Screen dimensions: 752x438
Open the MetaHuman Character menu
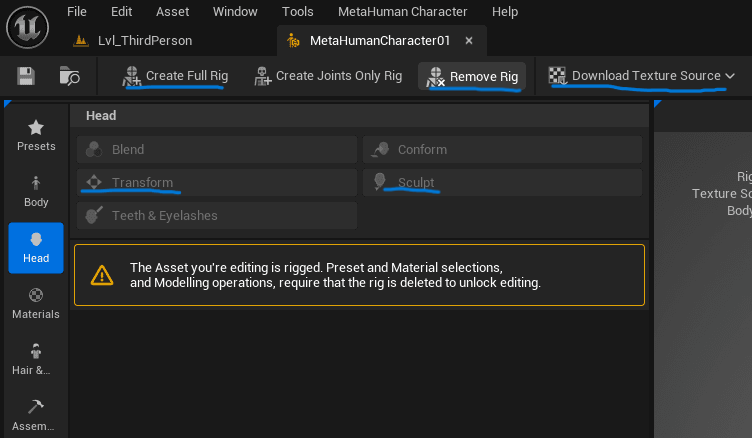(402, 12)
